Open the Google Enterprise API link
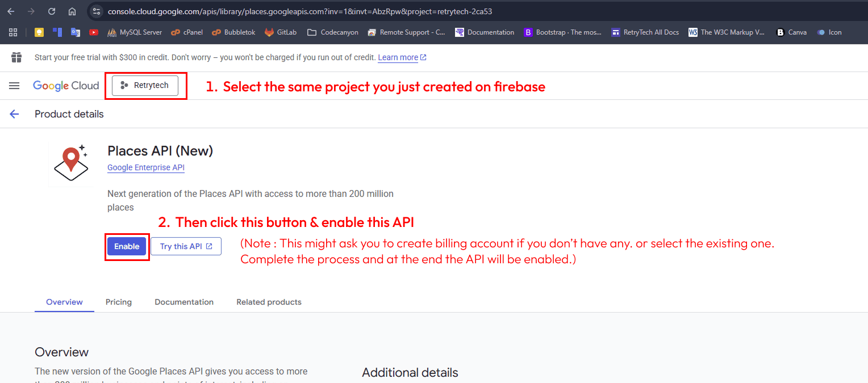Image resolution: width=868 pixels, height=383 pixels. pos(146,167)
